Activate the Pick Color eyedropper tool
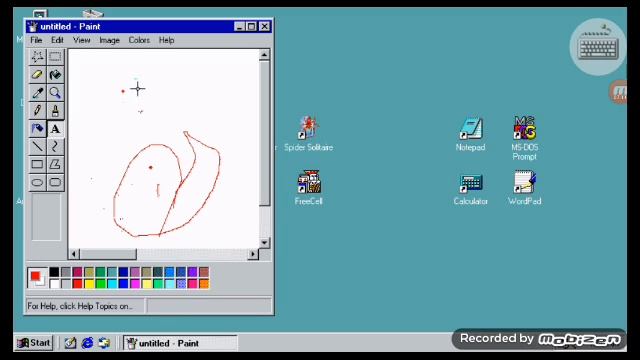Image resolution: width=640 pixels, height=360 pixels. pos(37,93)
